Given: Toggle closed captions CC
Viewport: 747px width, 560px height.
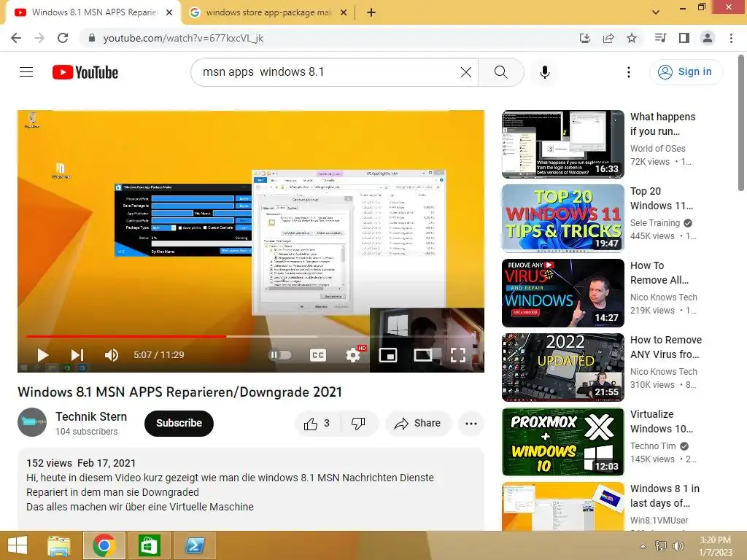Looking at the screenshot, I should point(318,355).
